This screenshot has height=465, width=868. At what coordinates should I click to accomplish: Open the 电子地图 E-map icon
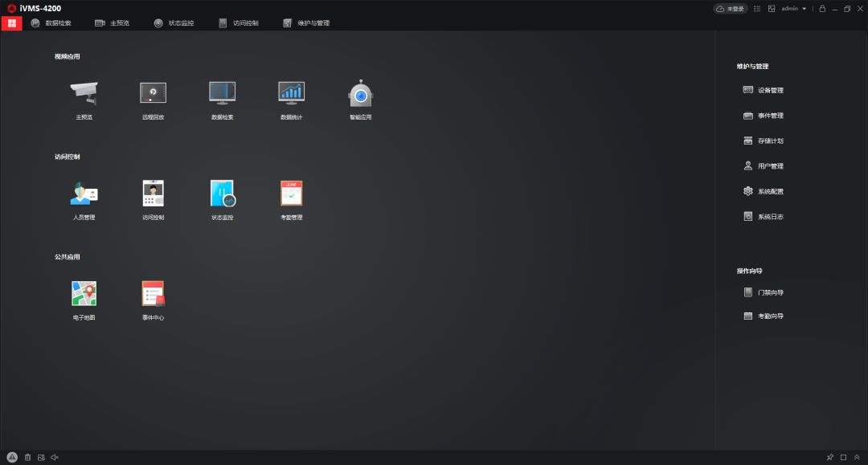point(84,294)
